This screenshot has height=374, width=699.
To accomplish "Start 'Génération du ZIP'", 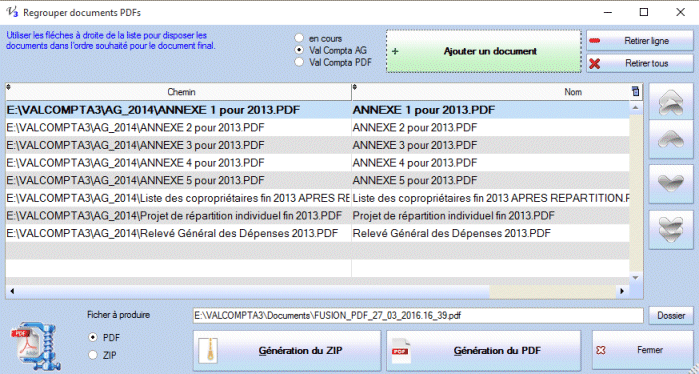I will pyautogui.click(x=287, y=351).
